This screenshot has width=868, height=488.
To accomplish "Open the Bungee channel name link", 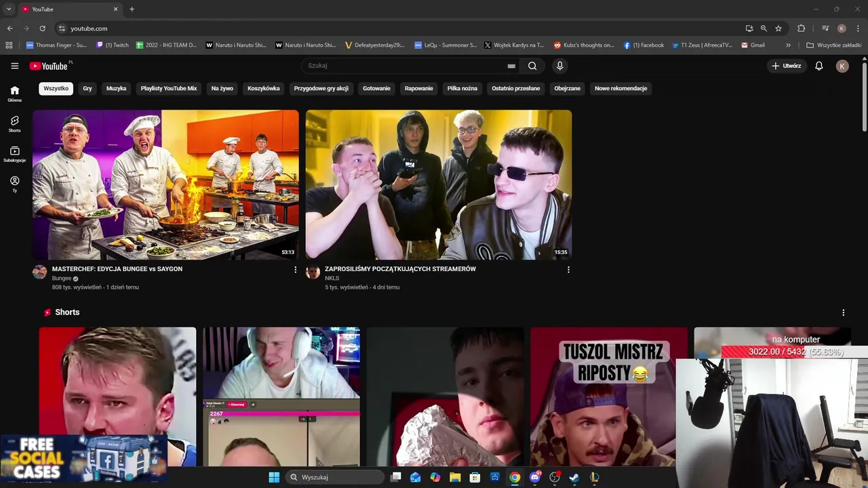I will pos(62,279).
